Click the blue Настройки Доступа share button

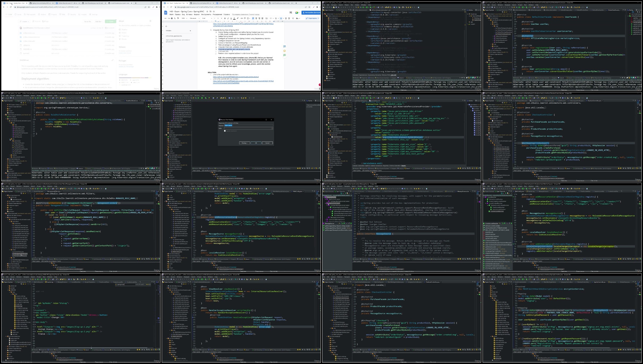(x=311, y=12)
